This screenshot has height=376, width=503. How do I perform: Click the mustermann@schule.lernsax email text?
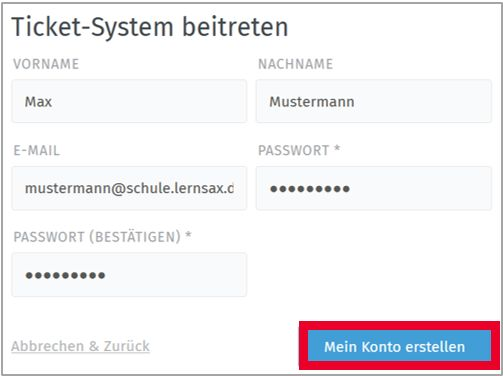pos(129,189)
